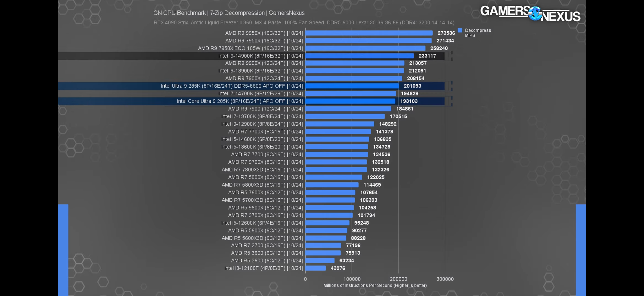Click the AMD R7 7800X3D row label

pos(262,170)
